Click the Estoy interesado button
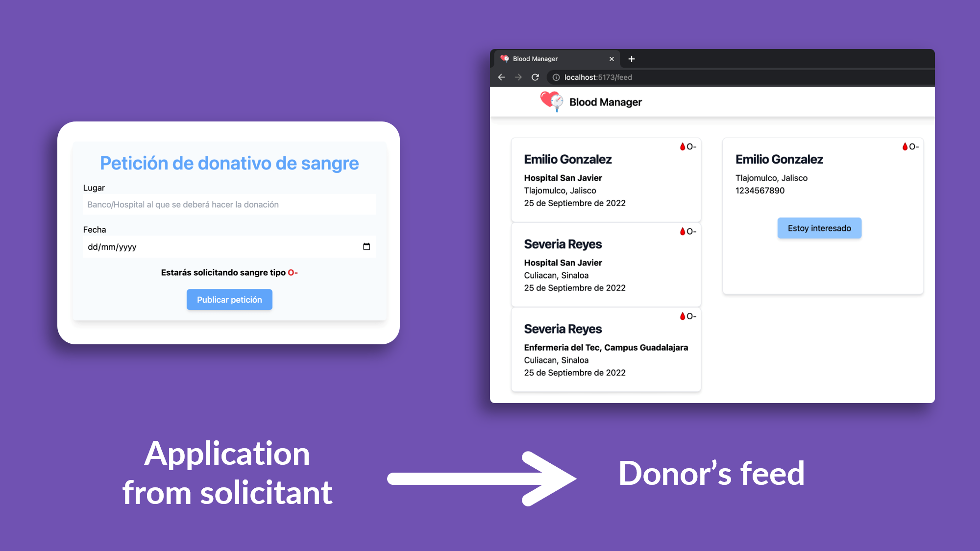 tap(819, 227)
